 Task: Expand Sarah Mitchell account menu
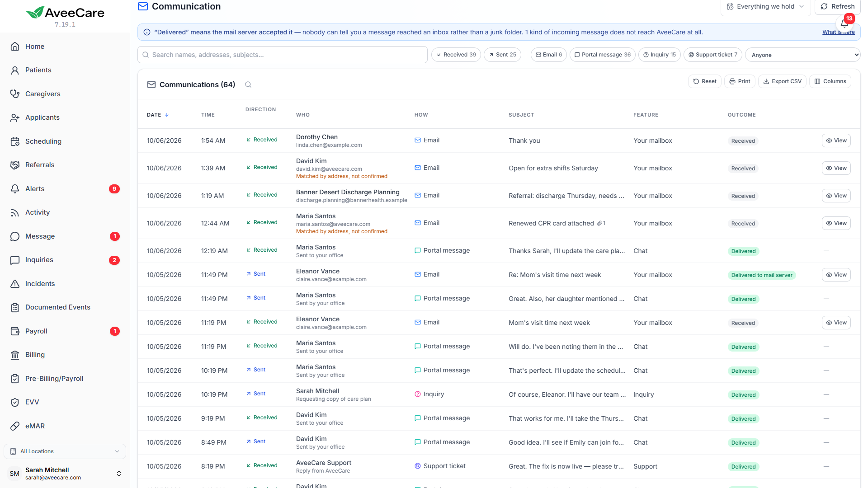click(65, 474)
